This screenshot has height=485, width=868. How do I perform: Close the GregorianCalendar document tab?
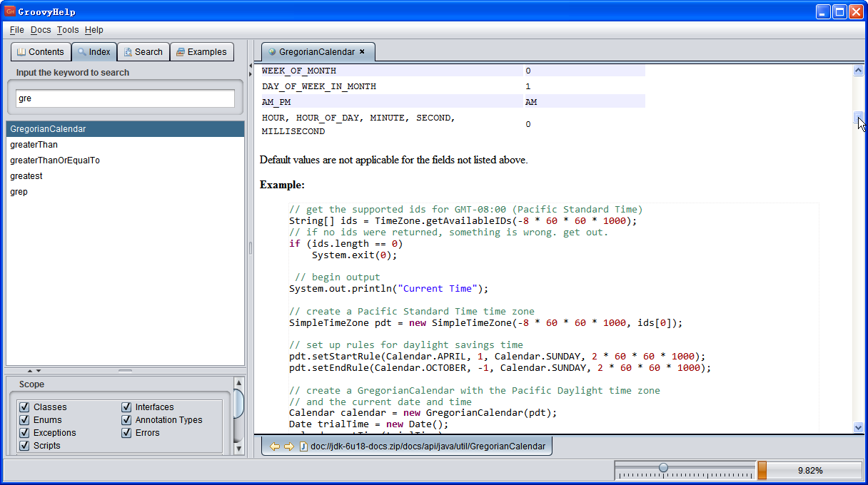point(362,51)
